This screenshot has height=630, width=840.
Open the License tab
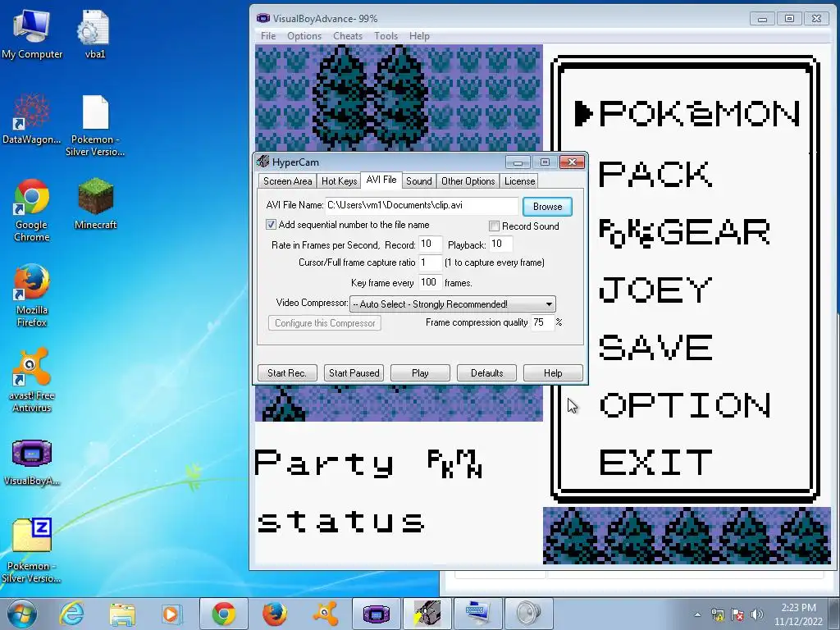click(x=519, y=181)
